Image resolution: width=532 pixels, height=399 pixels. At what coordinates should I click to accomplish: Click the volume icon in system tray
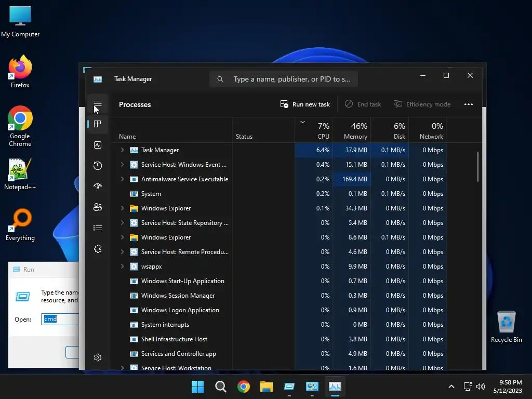[481, 387]
